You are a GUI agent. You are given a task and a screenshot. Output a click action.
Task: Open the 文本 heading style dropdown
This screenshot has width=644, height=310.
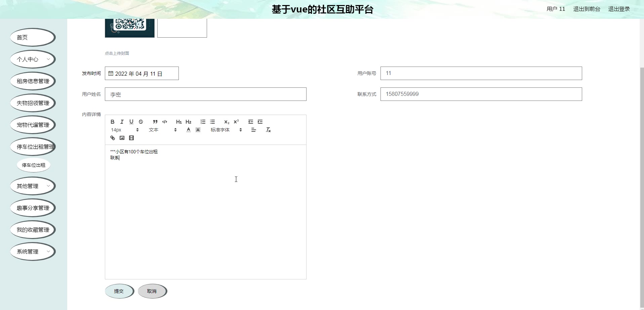[x=163, y=130]
